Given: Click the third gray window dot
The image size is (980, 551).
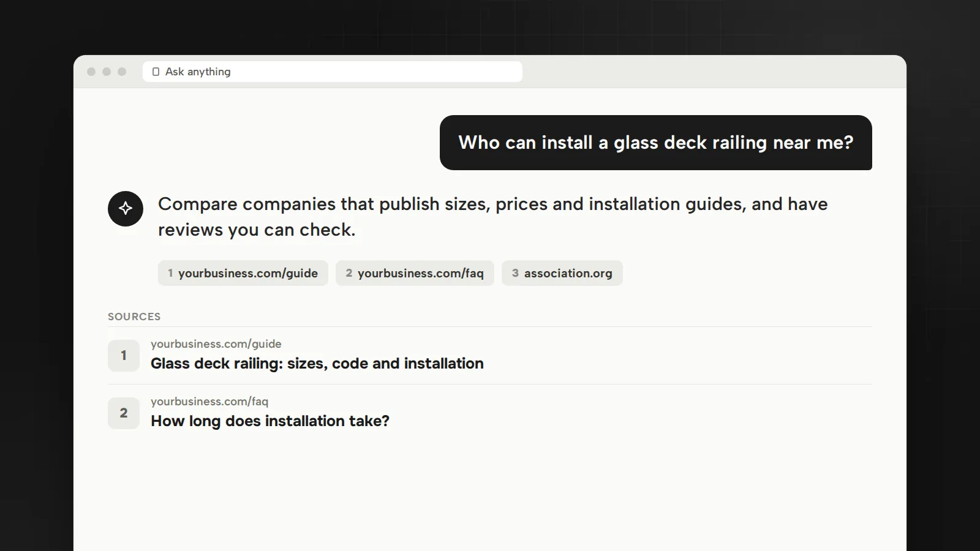Looking at the screenshot, I should [x=122, y=72].
